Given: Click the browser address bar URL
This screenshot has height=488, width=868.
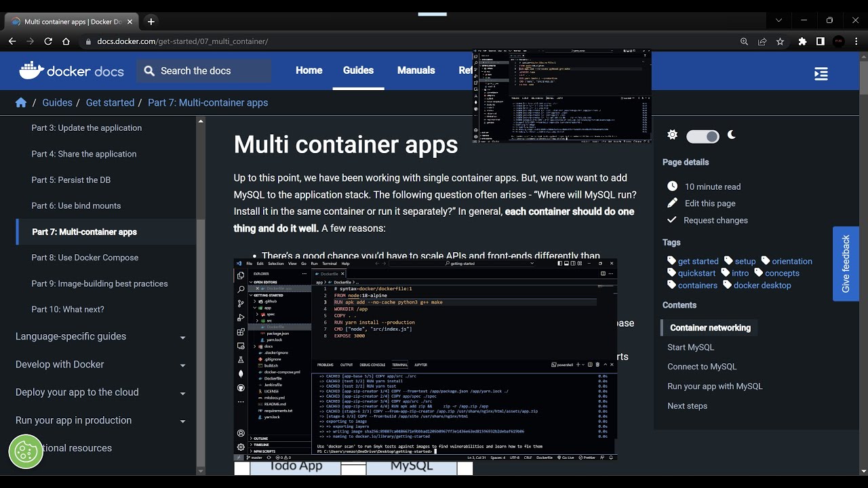Looking at the screenshot, I should coord(182,41).
